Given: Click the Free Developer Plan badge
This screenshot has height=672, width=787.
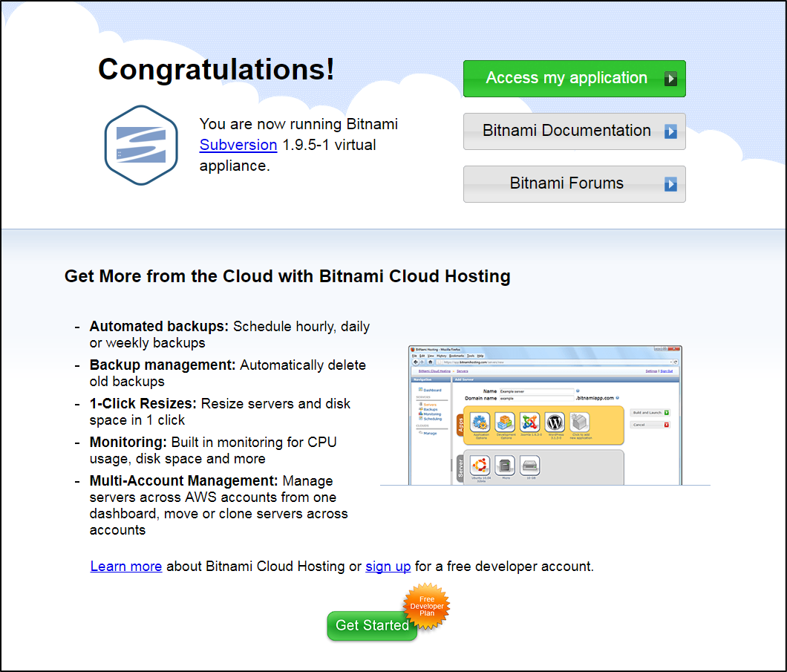Looking at the screenshot, I should click(x=427, y=606).
